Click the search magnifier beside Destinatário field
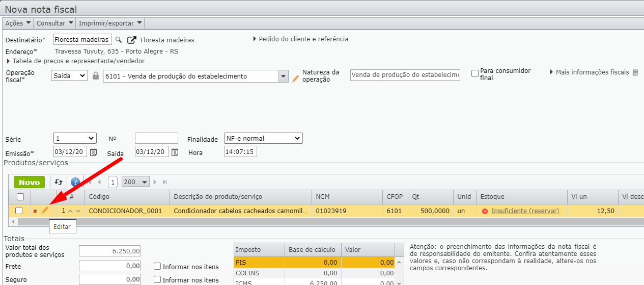Viewport: 644px width, 285px height. [x=119, y=40]
